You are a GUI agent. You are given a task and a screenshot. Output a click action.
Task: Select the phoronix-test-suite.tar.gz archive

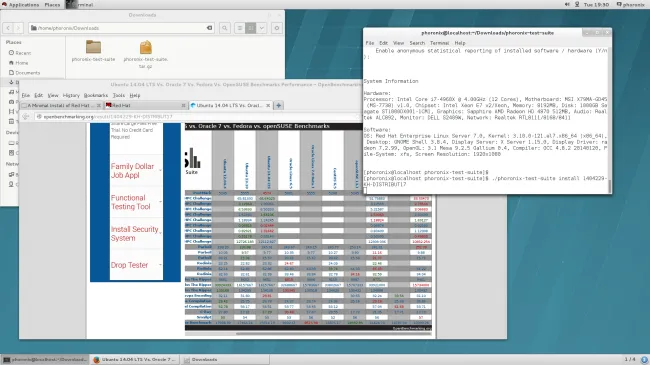[x=146, y=54]
